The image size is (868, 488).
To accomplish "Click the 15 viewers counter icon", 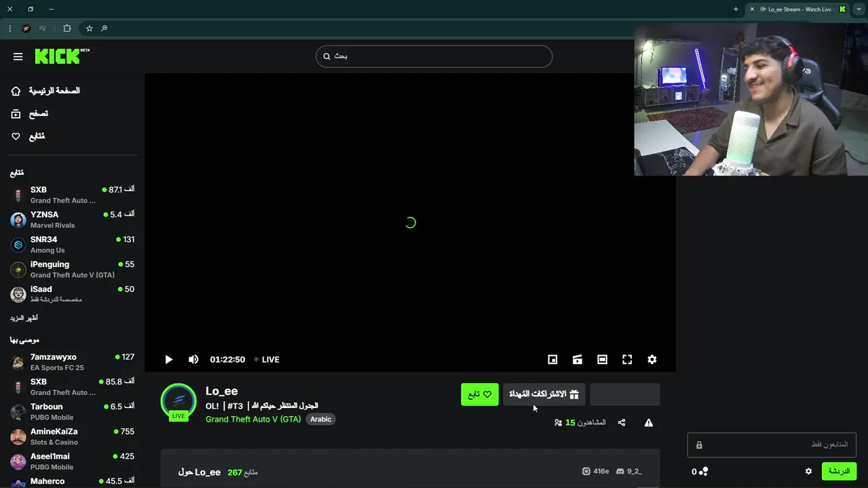I will pyautogui.click(x=558, y=423).
